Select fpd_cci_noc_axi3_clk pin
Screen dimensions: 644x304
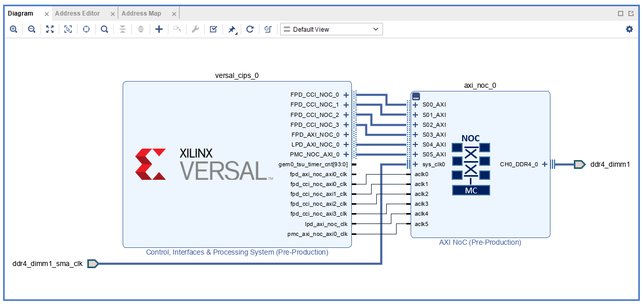click(319, 214)
